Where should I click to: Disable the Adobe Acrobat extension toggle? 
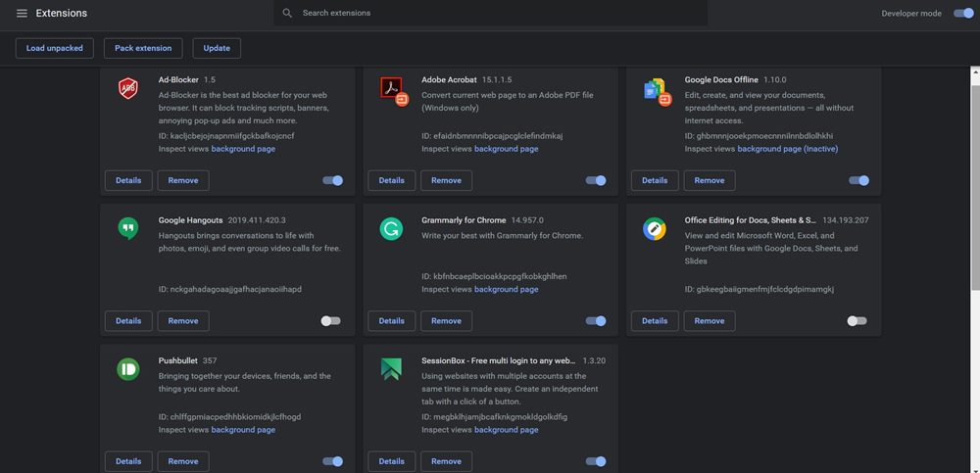point(596,180)
